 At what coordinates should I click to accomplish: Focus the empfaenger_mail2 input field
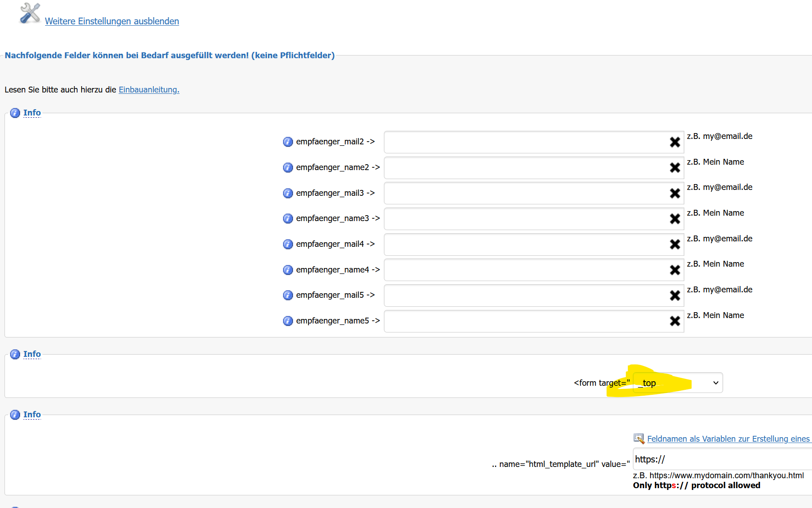tap(526, 143)
